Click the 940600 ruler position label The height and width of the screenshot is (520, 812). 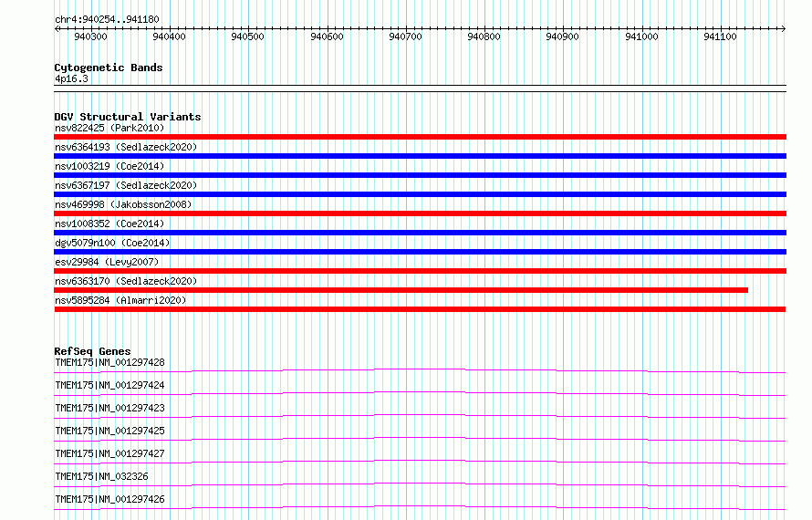(x=327, y=36)
